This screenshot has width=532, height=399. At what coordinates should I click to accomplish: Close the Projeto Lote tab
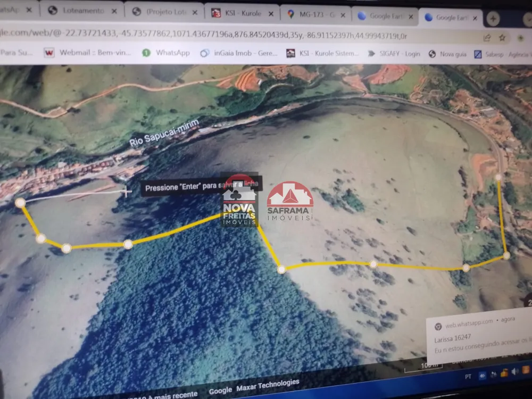[195, 12]
